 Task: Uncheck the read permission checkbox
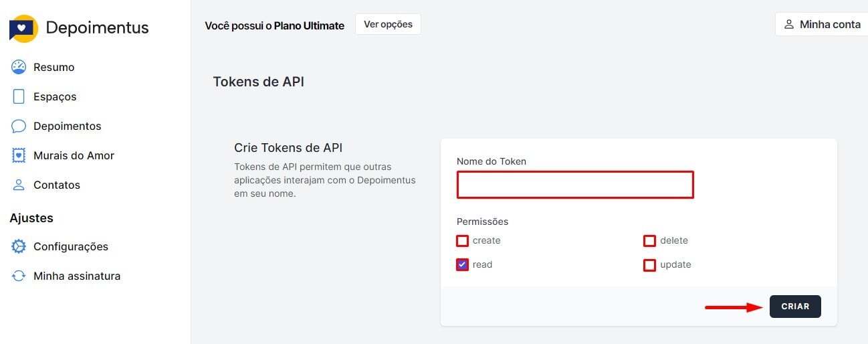pos(462,264)
